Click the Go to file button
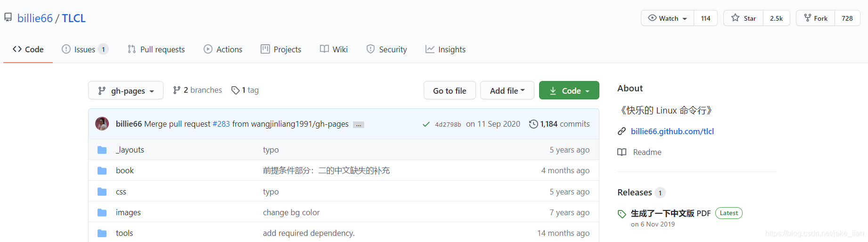This screenshot has height=242, width=868. click(x=450, y=90)
